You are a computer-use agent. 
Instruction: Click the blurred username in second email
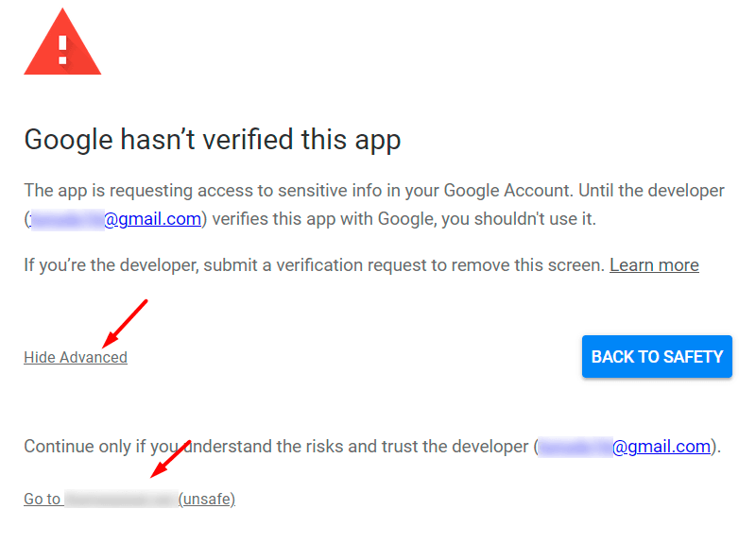click(x=576, y=447)
